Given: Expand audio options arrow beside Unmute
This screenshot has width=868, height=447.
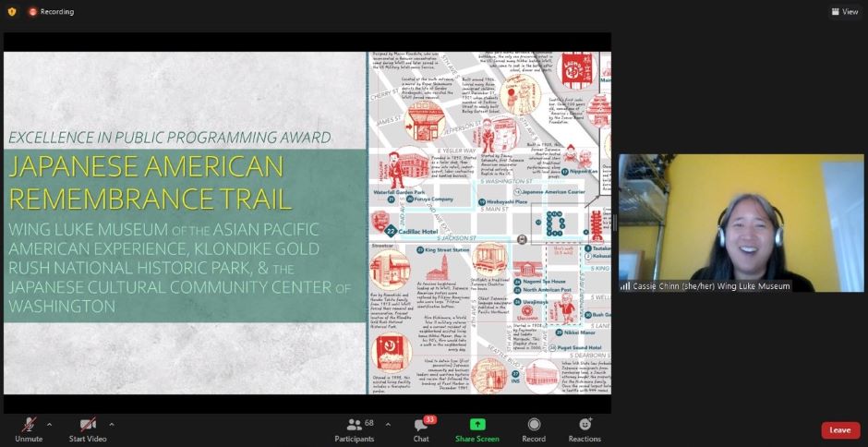Looking at the screenshot, I should 50,425.
